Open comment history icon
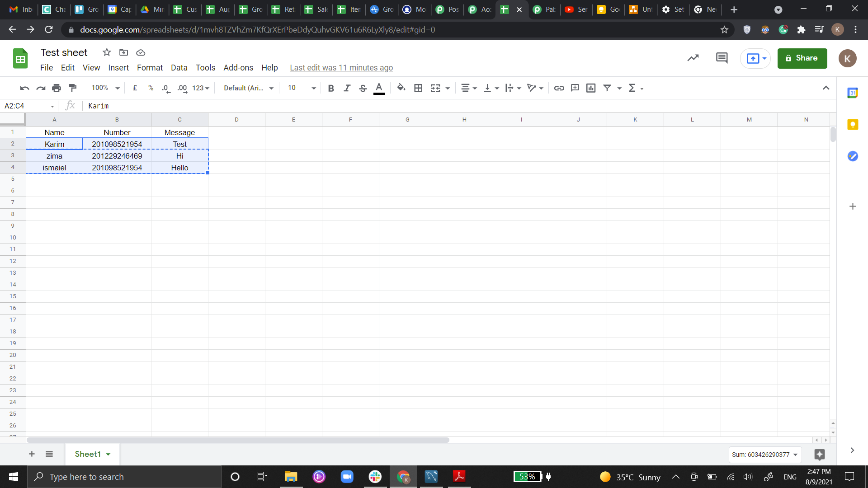 click(x=722, y=58)
